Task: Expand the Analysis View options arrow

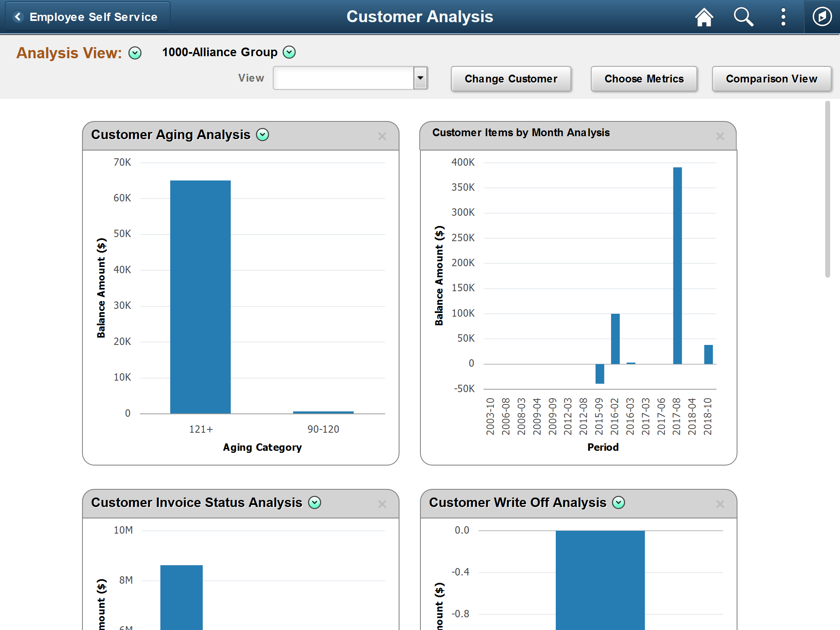Action: [135, 53]
